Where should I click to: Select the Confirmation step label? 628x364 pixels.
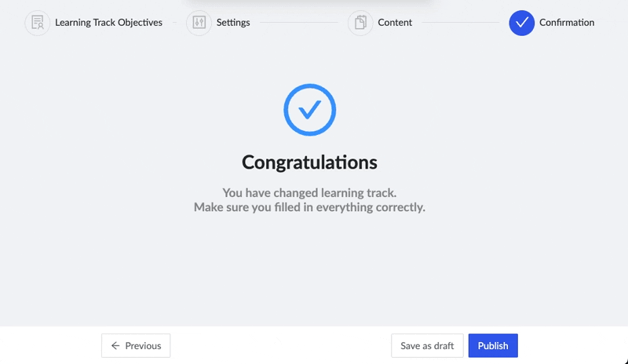[567, 23]
